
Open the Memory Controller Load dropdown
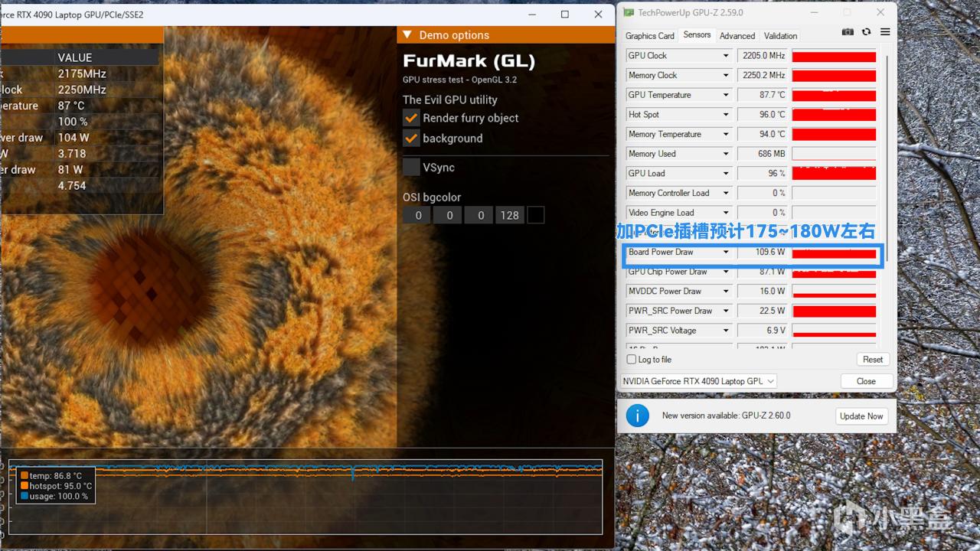click(x=726, y=193)
